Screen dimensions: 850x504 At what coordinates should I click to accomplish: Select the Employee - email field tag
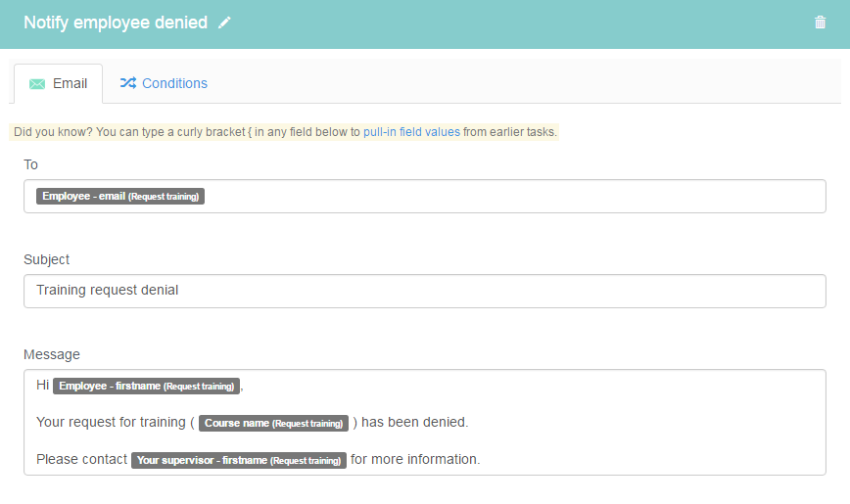click(120, 196)
